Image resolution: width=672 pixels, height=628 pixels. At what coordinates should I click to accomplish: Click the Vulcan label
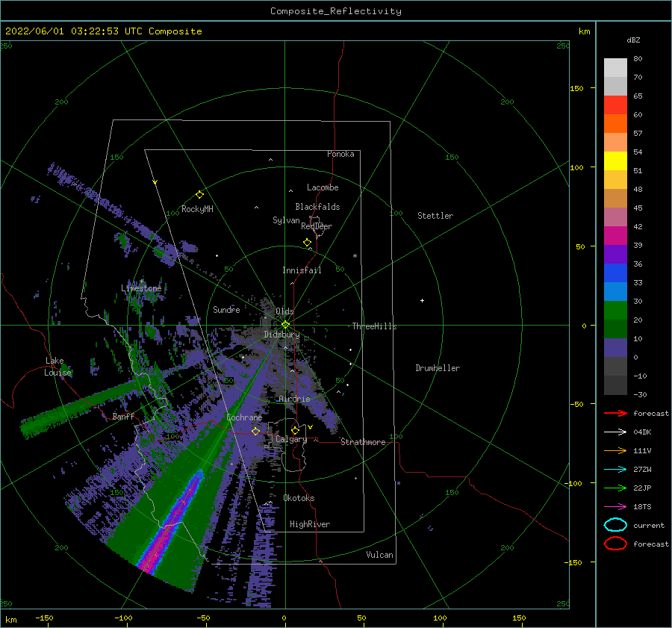(x=379, y=555)
